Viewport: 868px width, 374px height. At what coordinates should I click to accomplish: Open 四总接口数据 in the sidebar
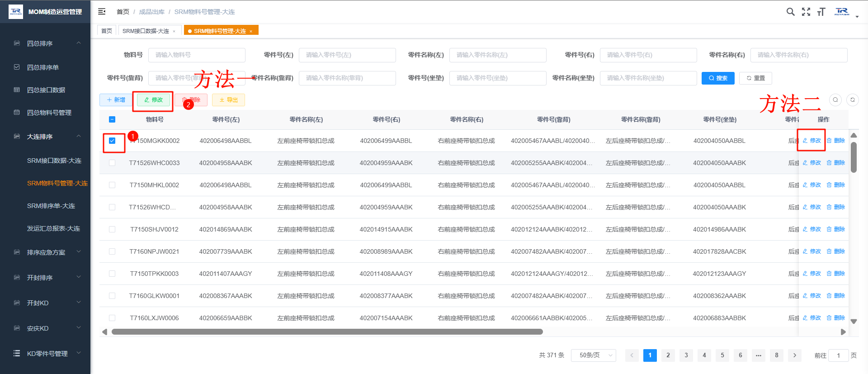pyautogui.click(x=45, y=90)
